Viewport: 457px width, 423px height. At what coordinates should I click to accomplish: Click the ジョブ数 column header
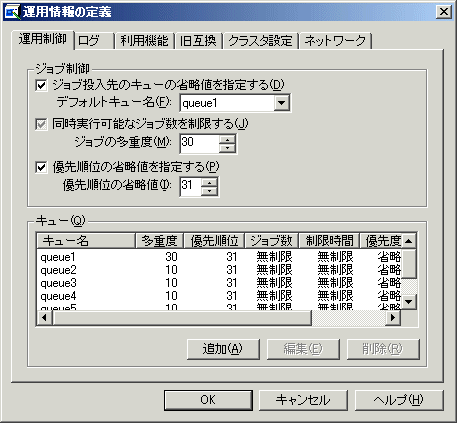click(272, 241)
